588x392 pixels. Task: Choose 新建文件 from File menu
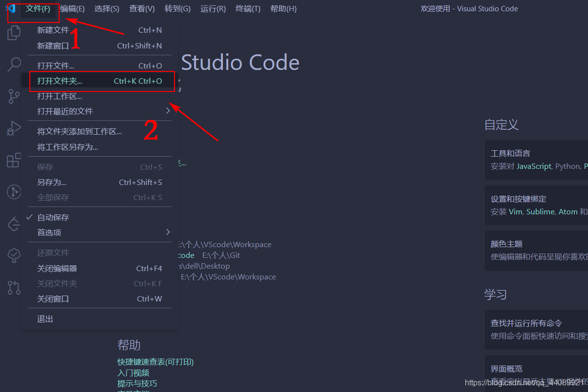point(100,30)
